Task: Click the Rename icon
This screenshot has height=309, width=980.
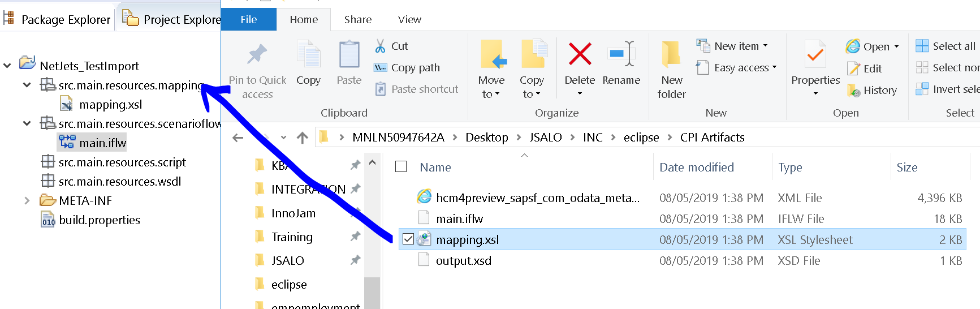Action: 621,54
